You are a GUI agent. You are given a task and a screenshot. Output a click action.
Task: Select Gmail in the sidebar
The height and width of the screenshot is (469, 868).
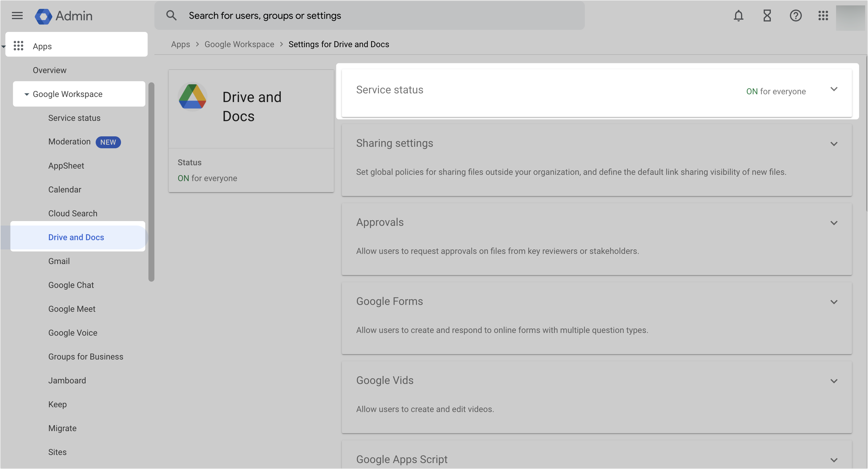click(x=59, y=261)
